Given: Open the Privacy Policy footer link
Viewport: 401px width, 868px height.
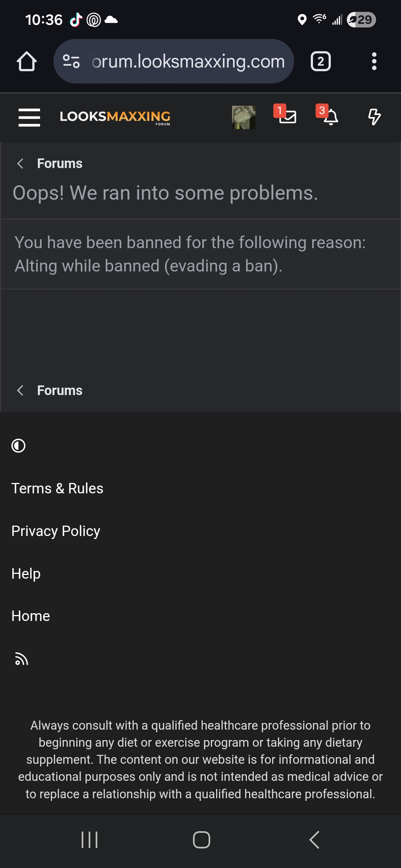Looking at the screenshot, I should 56,531.
